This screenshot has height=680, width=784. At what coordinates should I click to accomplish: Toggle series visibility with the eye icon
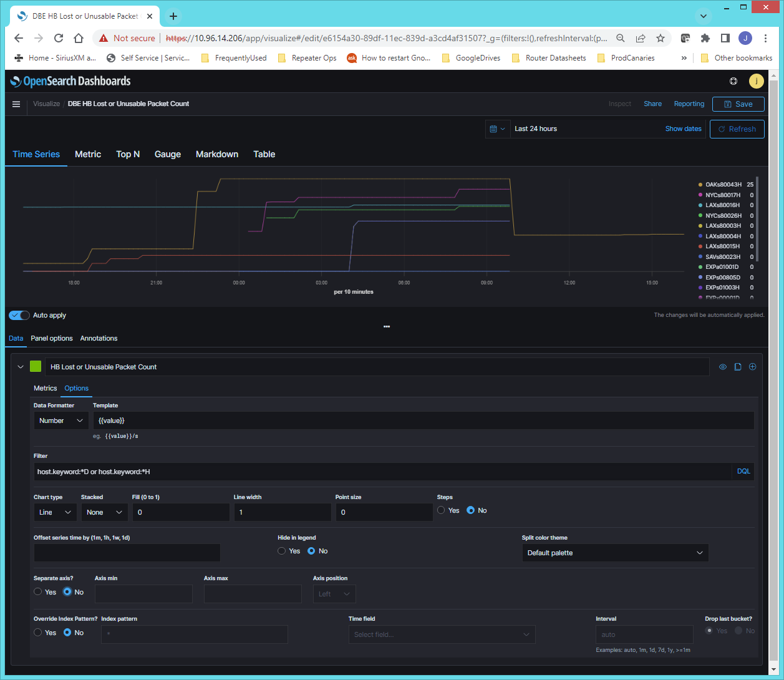(723, 367)
